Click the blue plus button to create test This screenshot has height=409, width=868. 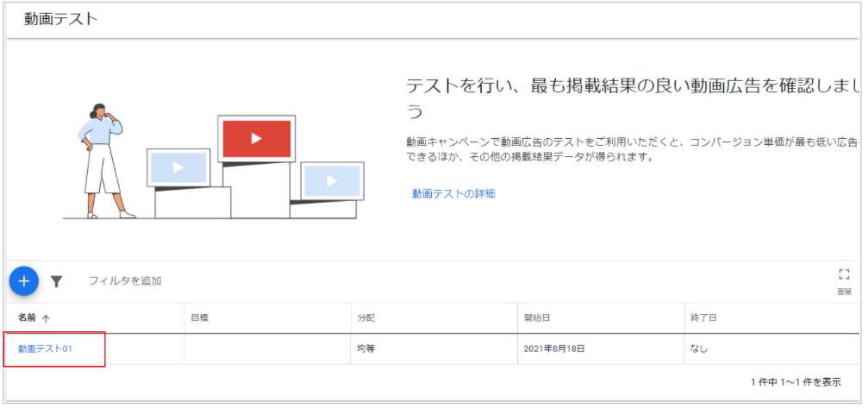(x=23, y=281)
